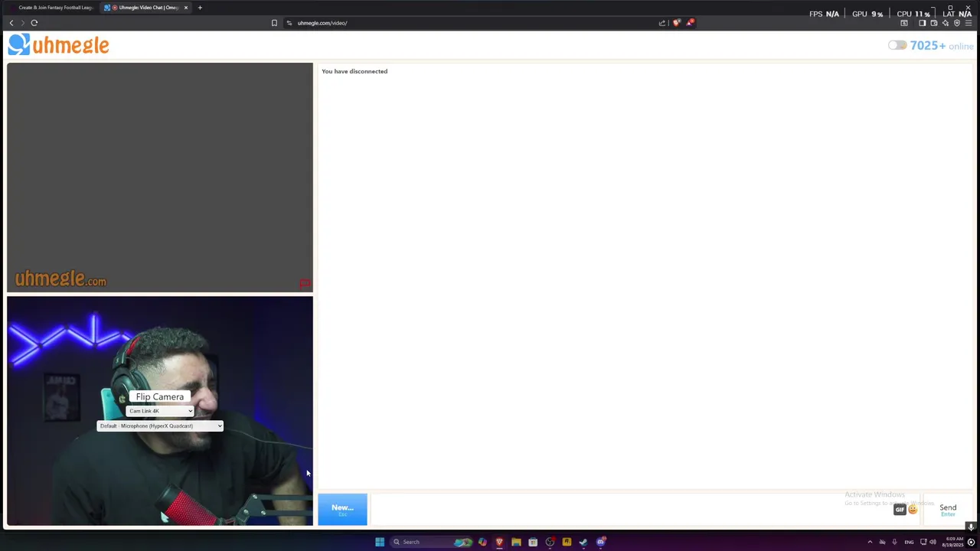
Task: Click the microphone tray icon
Action: click(x=894, y=542)
